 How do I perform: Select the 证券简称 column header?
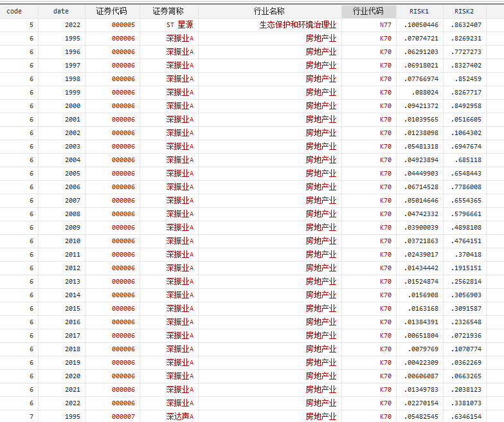[x=168, y=11]
